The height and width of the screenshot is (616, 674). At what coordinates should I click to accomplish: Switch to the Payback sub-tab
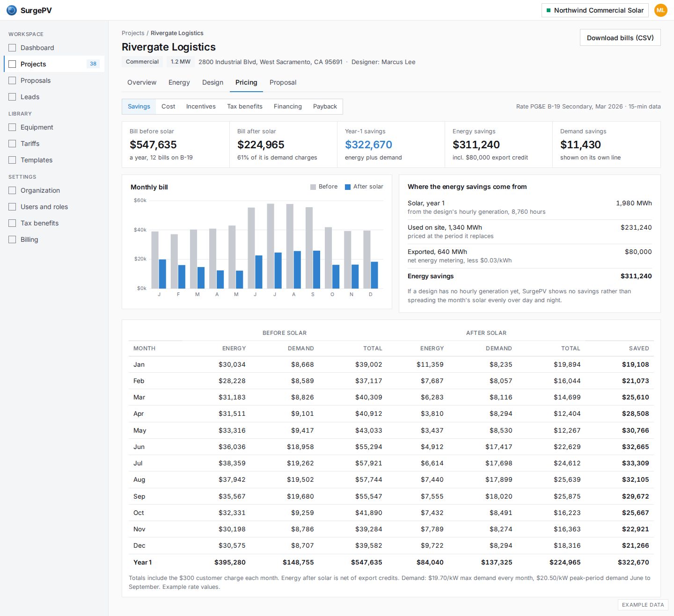325,107
